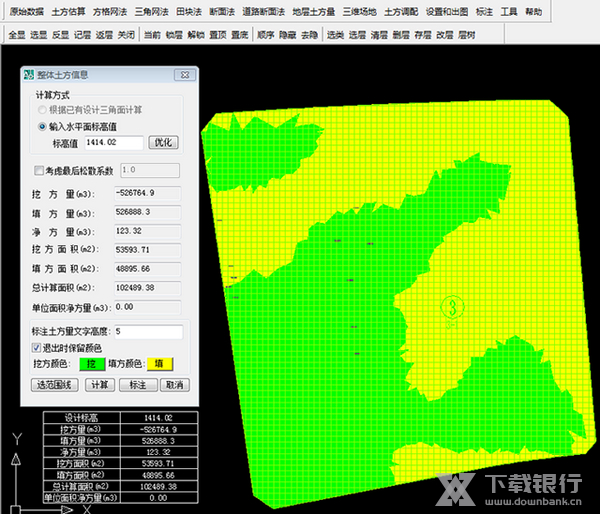This screenshot has width=600, height=514.
Task: Select 输入水平面标高值 radio option
Action: click(42, 127)
